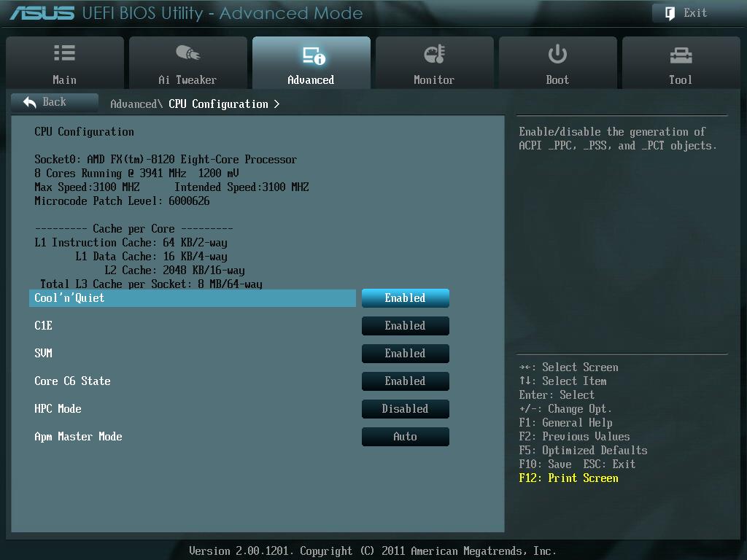Click the F2: Previous Values hint
The width and height of the screenshot is (747, 560).
pos(575,436)
